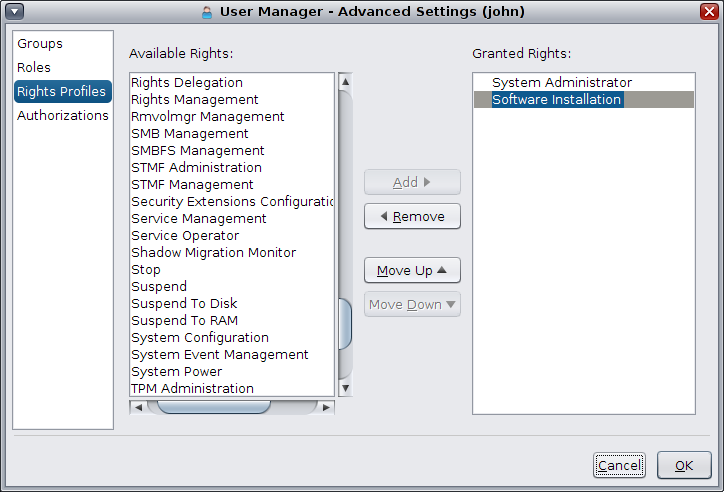Click the horizontal scroll left arrow
Viewport: 724px width, 492px height.
pos(136,407)
